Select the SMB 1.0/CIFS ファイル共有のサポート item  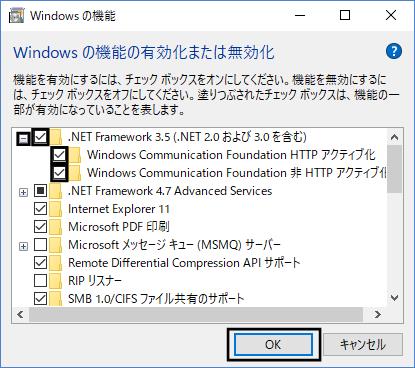(156, 299)
